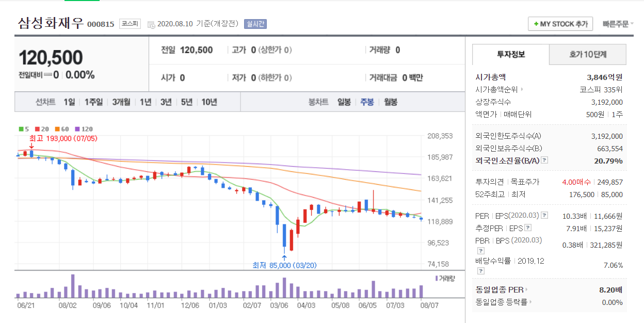Click the 20.79% foreign ownership value

point(608,160)
